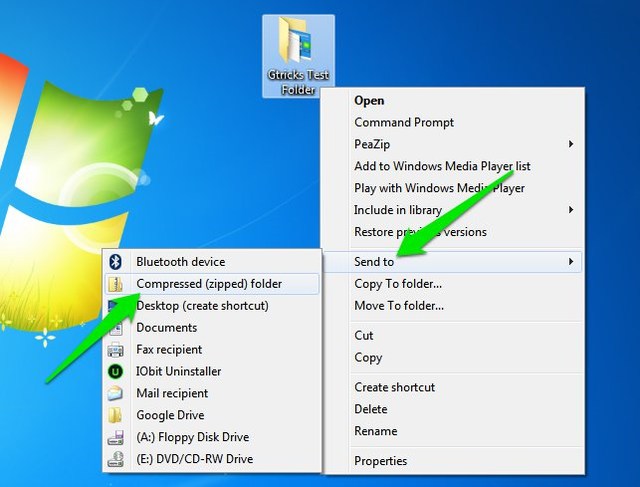Select Include in library entry
Viewport: 640px width, 487px height.
[454, 210]
